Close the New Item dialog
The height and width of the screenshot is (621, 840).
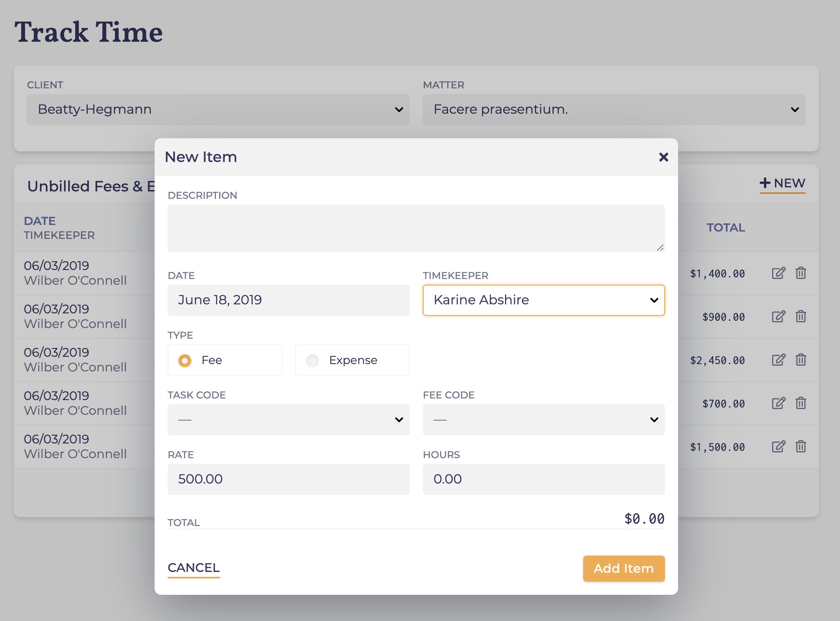(x=663, y=157)
